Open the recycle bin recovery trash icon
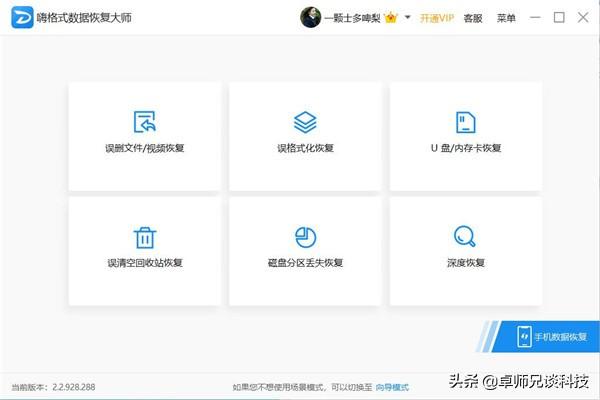This screenshot has width=600, height=400. click(145, 237)
